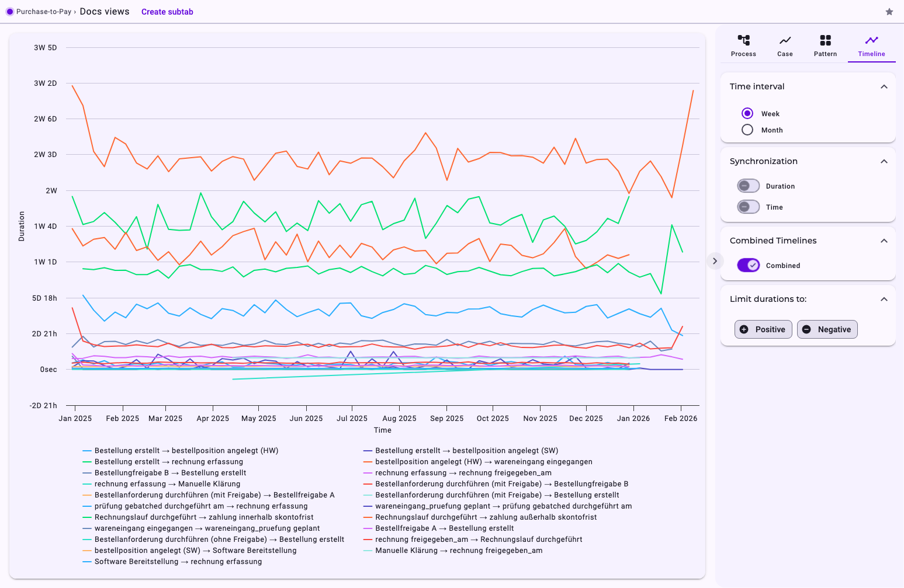This screenshot has width=904, height=588.
Task: Open the Pattern tab
Action: click(x=825, y=46)
